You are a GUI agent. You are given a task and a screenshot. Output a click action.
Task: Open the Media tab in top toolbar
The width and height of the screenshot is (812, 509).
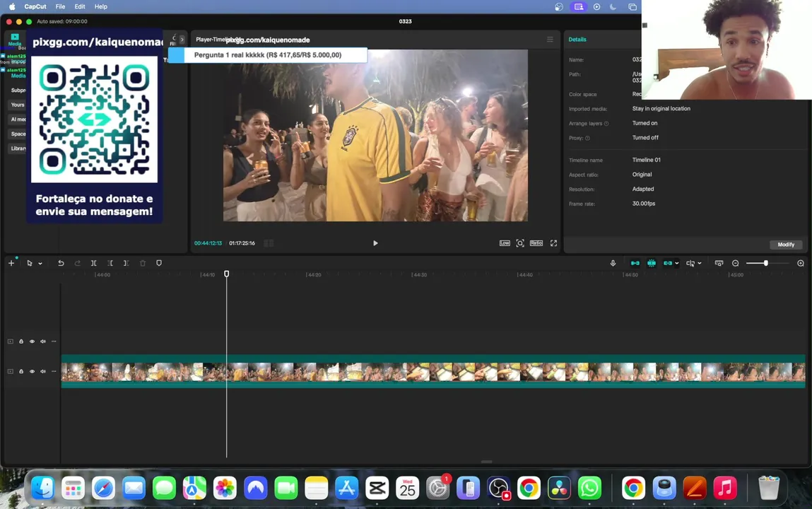pyautogui.click(x=15, y=40)
